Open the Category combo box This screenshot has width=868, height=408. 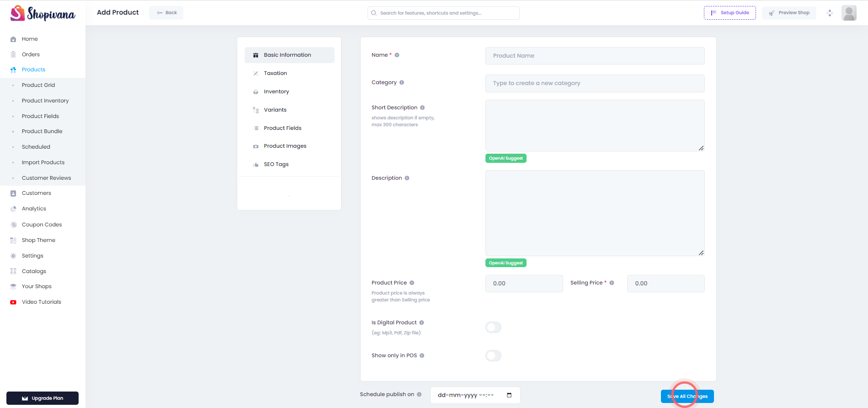click(595, 83)
